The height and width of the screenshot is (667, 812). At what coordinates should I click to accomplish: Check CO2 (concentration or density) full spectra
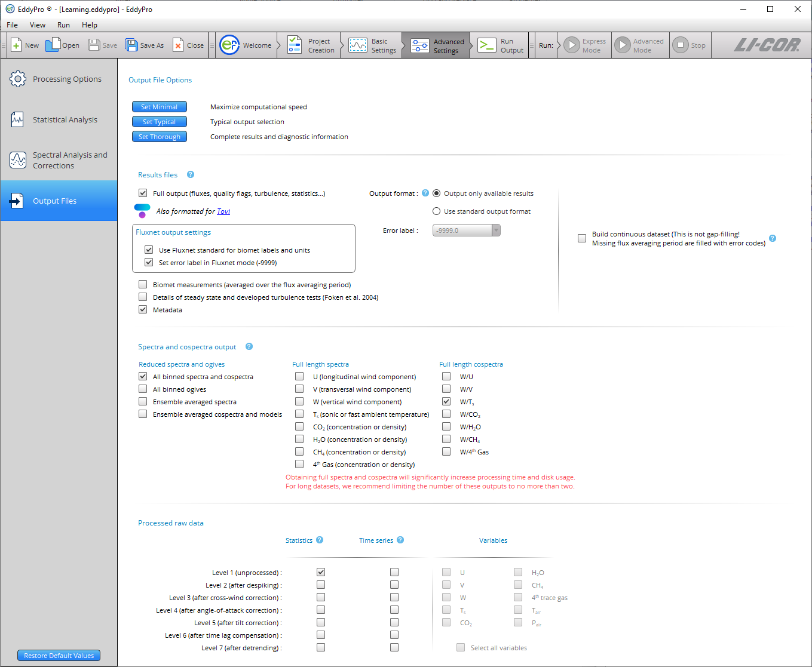(299, 426)
